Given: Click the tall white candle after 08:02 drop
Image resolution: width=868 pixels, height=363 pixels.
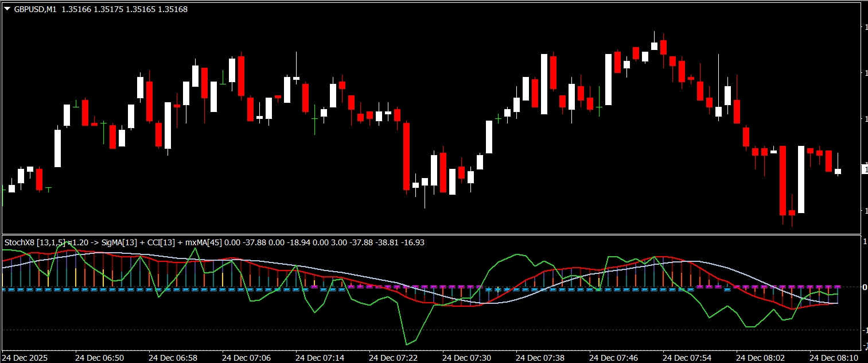Looking at the screenshot, I should pyautogui.click(x=801, y=179).
